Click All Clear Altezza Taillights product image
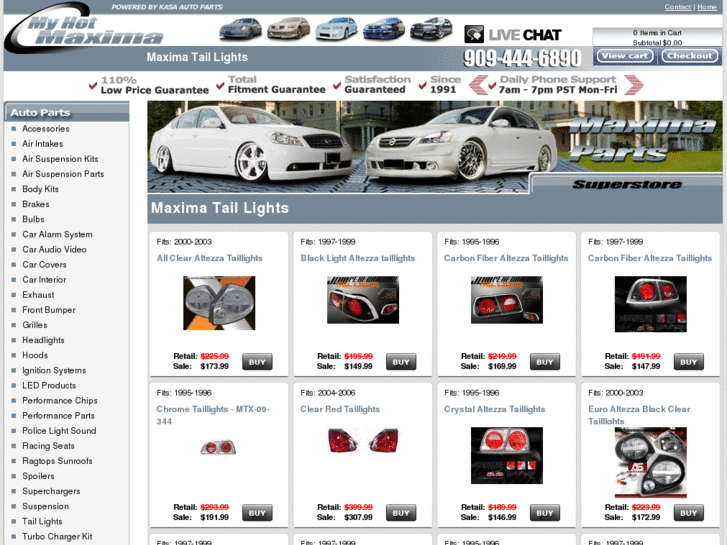 tap(219, 303)
